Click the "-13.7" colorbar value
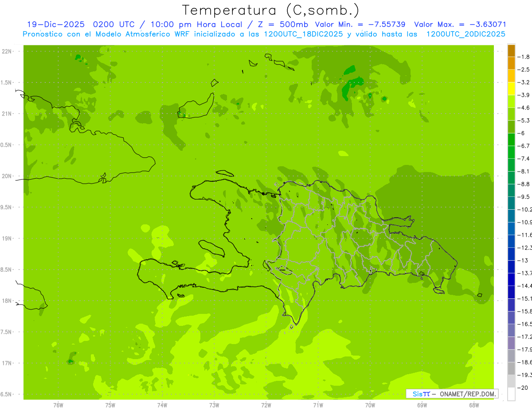Viewport: 532px width, 411px height. point(525,273)
